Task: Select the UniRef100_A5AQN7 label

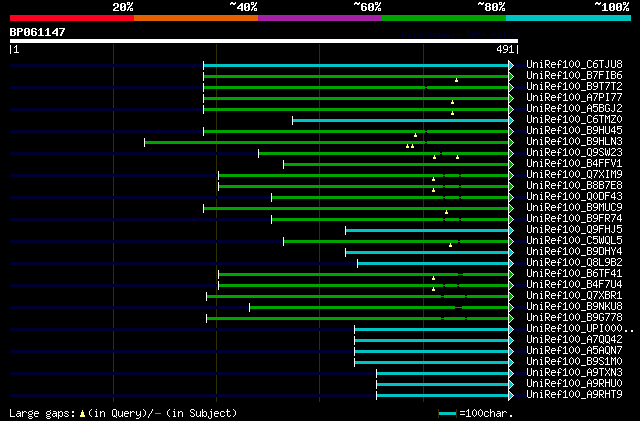Action: click(574, 351)
